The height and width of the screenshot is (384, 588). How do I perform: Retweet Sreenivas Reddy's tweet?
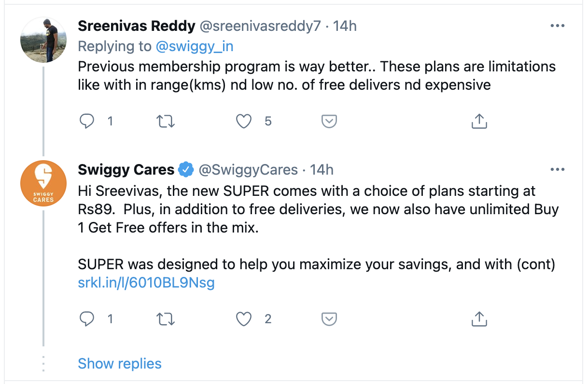(166, 122)
